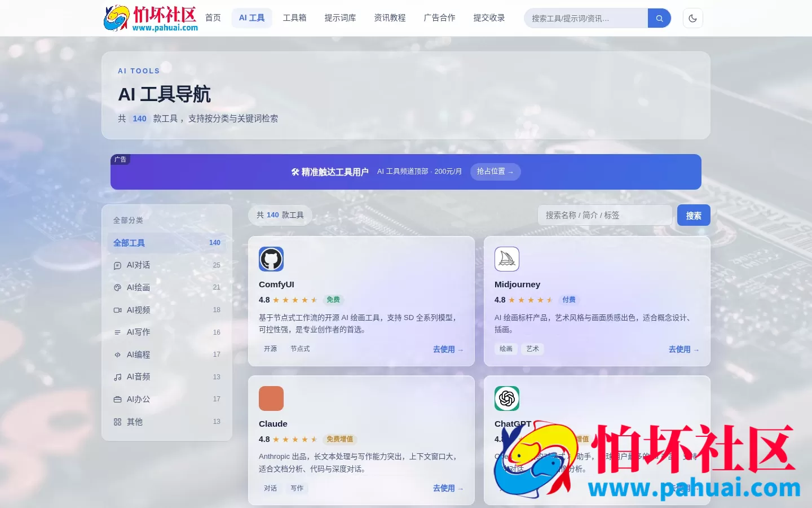The height and width of the screenshot is (508, 812).
Task: Select the AI编程 code icon in sidebar
Action: (117, 354)
